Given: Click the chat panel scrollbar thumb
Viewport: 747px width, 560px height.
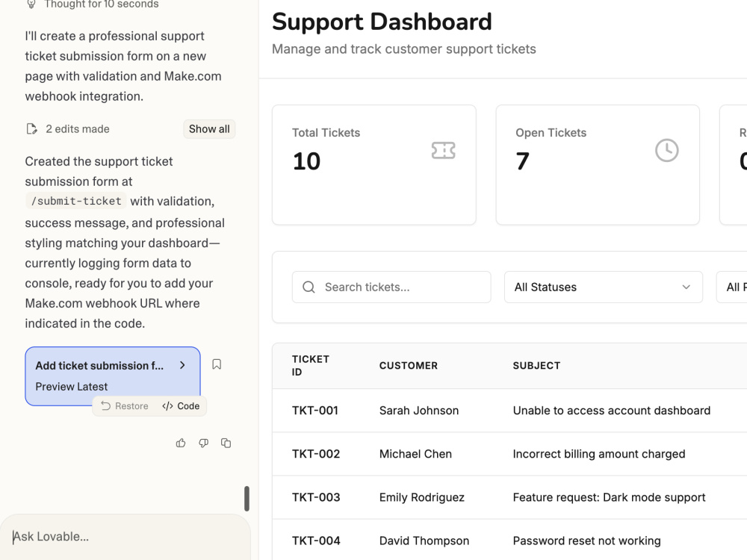Looking at the screenshot, I should (x=247, y=499).
